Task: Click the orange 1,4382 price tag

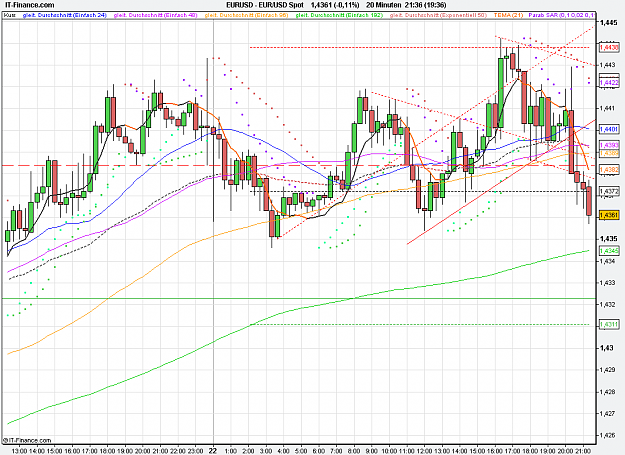Action: point(609,170)
